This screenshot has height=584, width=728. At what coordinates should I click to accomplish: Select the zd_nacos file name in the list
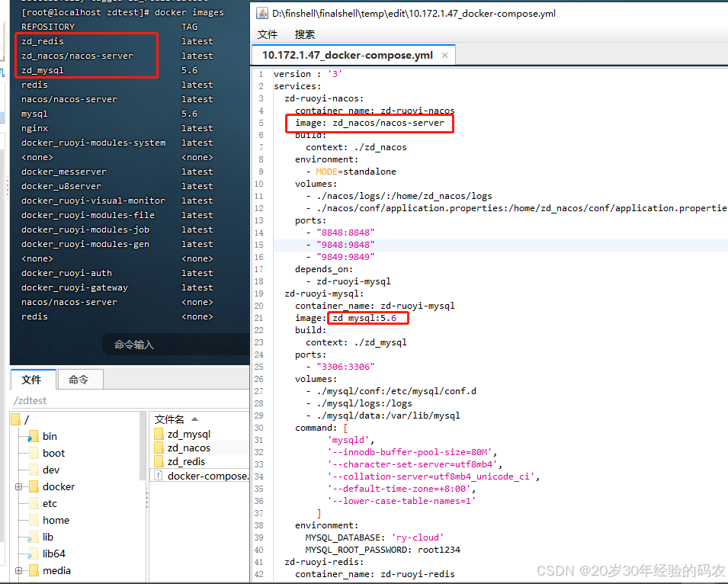click(189, 448)
